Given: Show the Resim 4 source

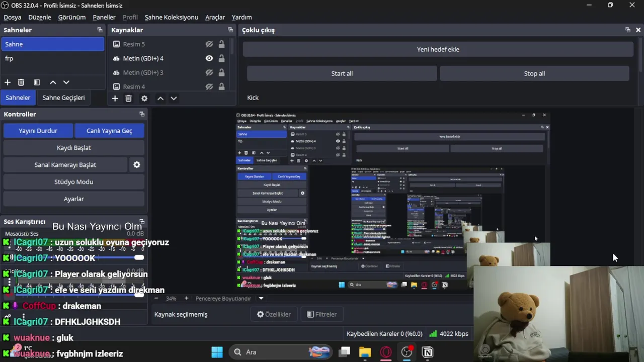Looking at the screenshot, I should tap(209, 86).
